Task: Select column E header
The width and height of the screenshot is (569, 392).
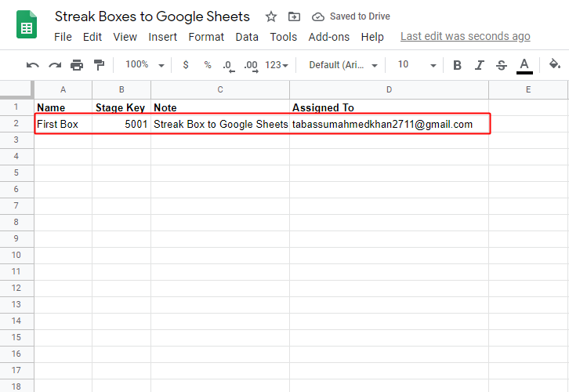Action: pyautogui.click(x=528, y=89)
